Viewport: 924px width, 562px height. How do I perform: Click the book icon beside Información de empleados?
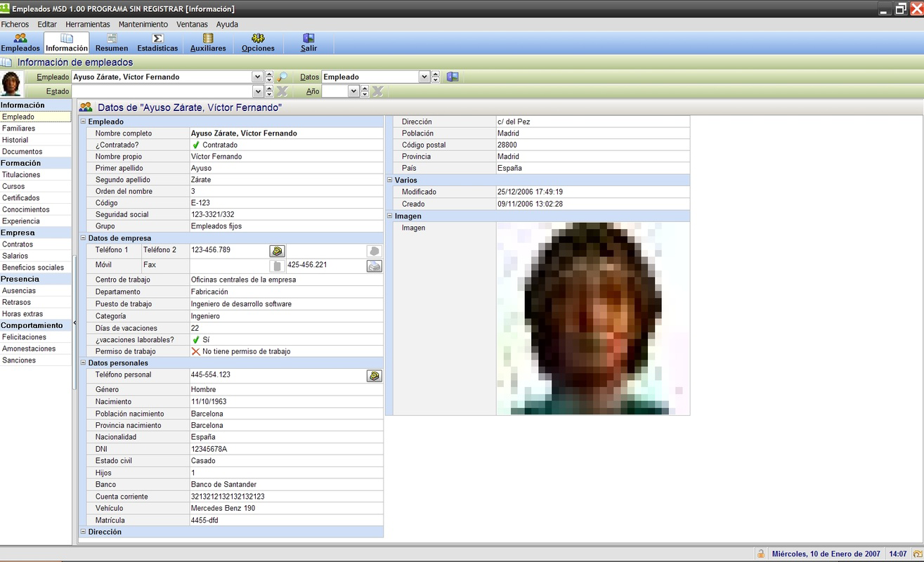(x=7, y=62)
